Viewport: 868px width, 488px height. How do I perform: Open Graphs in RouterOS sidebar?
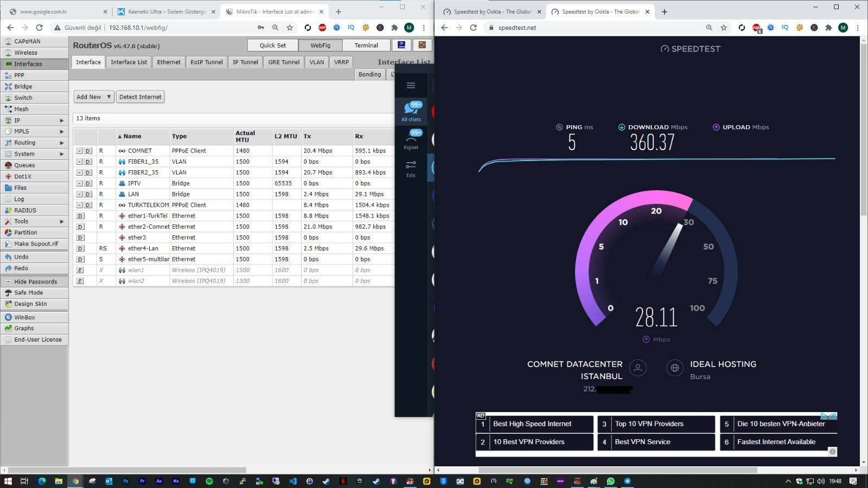click(34, 329)
